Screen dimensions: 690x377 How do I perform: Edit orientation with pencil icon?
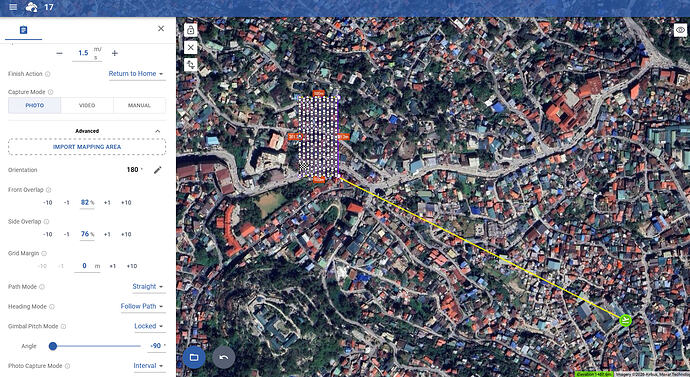coord(158,170)
